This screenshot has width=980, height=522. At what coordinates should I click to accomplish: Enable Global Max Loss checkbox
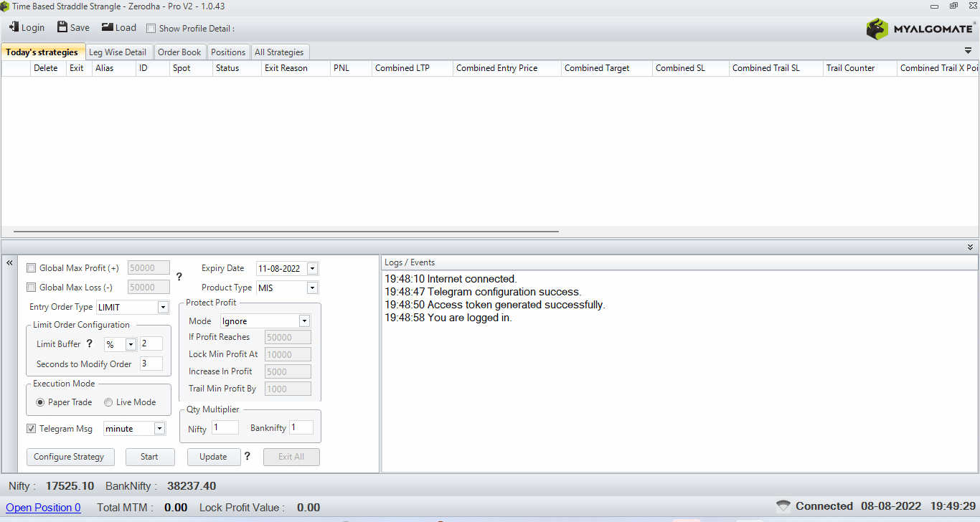[31, 288]
